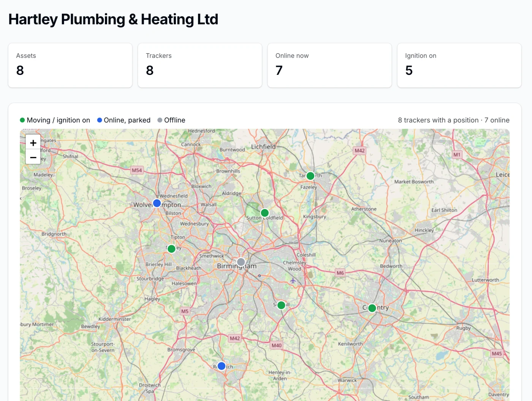Image resolution: width=532 pixels, height=401 pixels.
Task: Click the M1 motorway shield on the map
Action: [457, 155]
